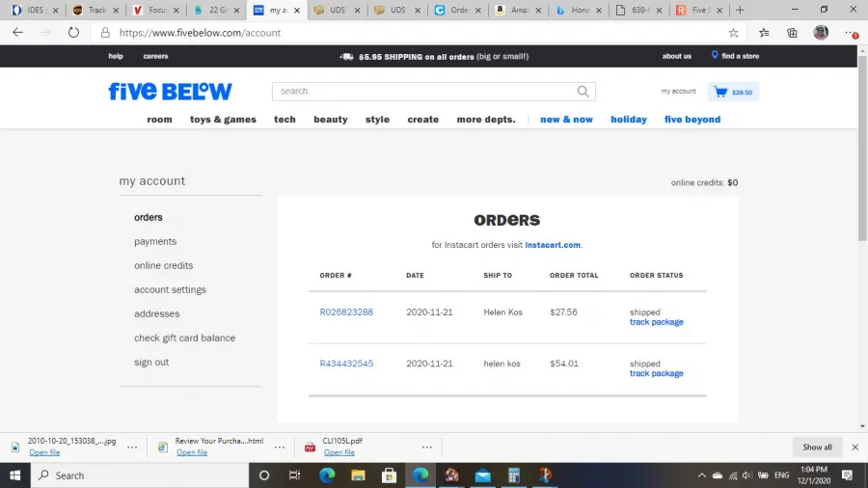Viewport: 868px width, 488px height.
Task: Open Microsoft Store from the taskbar
Action: (390, 475)
